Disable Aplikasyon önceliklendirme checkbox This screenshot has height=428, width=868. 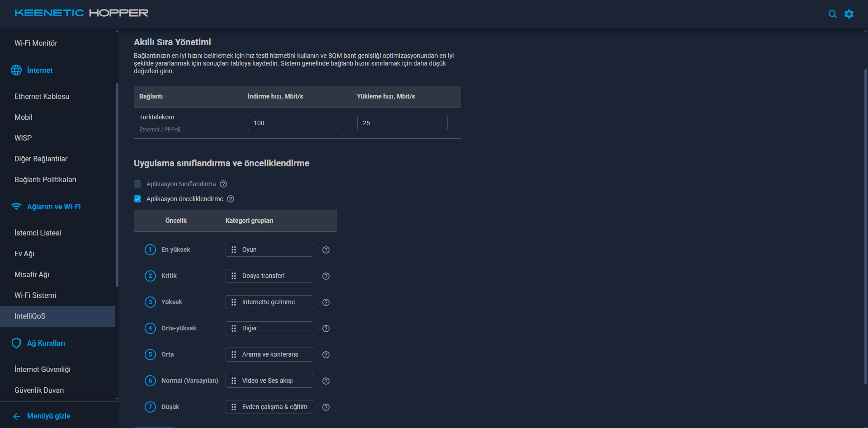pyautogui.click(x=137, y=199)
